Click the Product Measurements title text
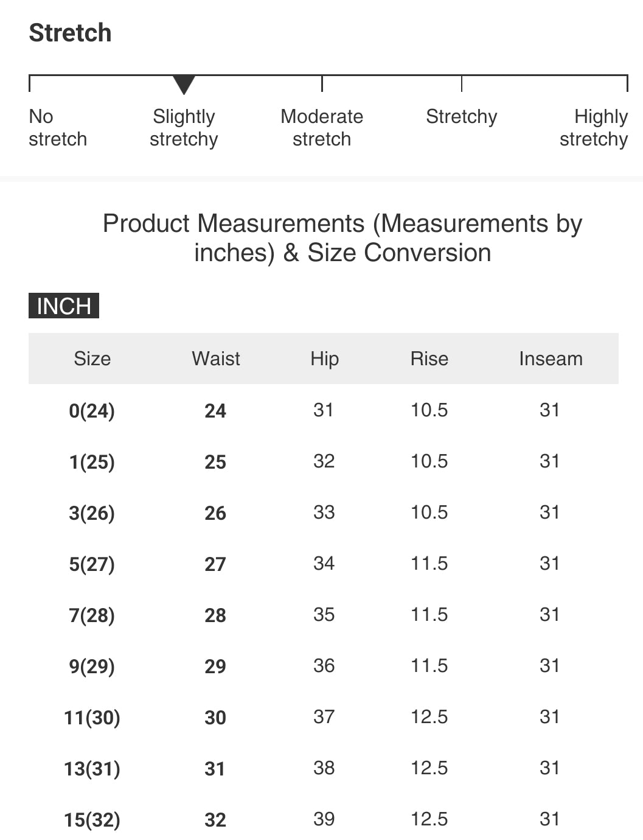 [342, 238]
